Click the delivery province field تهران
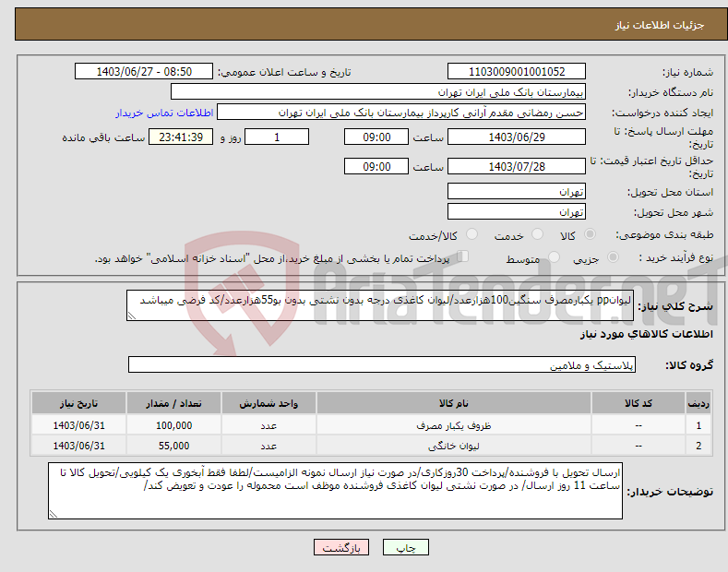The width and height of the screenshot is (728, 572). tap(517, 191)
